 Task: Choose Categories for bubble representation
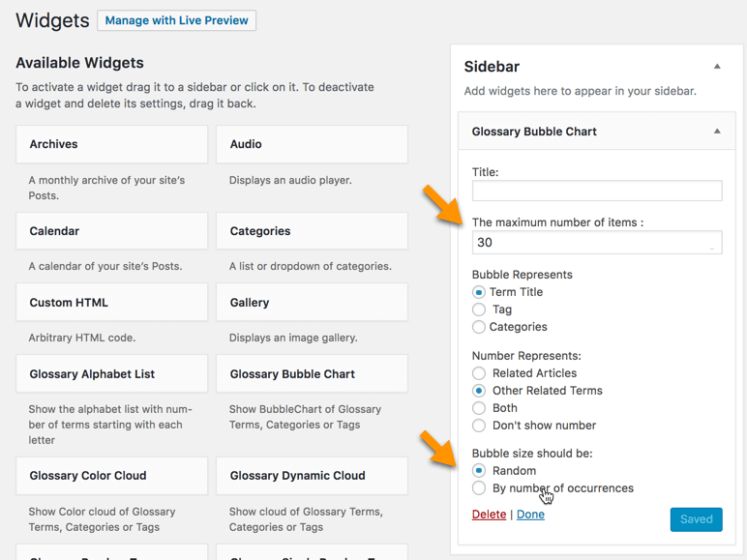click(x=479, y=327)
